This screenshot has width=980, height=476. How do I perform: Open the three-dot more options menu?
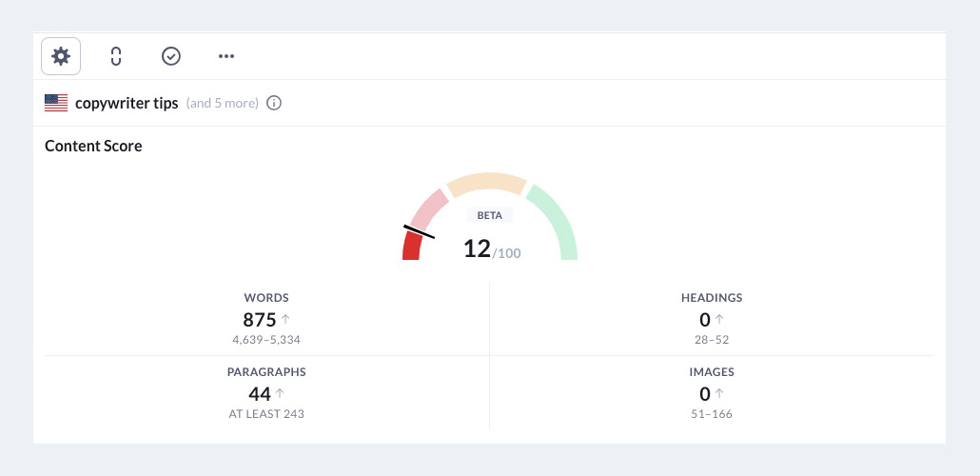point(225,56)
